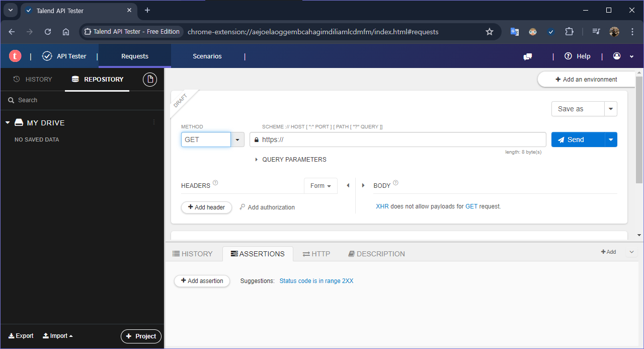The height and width of the screenshot is (349, 644).
Task: Reload the page
Action: point(48,32)
